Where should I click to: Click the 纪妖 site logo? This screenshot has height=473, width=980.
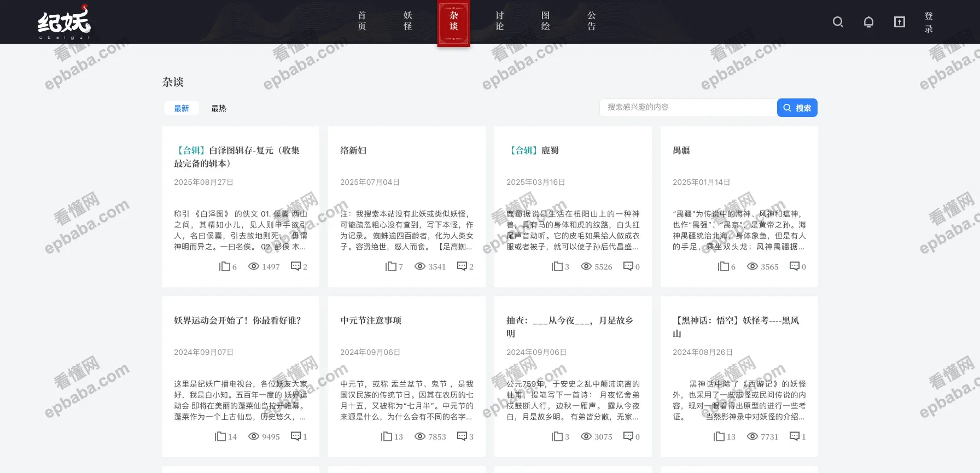[x=64, y=22]
